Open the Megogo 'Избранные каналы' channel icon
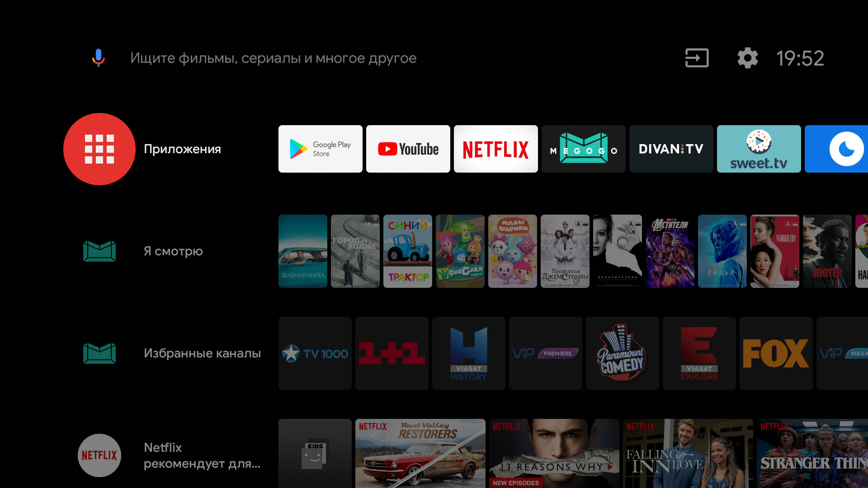This screenshot has width=868, height=488. 99,353
